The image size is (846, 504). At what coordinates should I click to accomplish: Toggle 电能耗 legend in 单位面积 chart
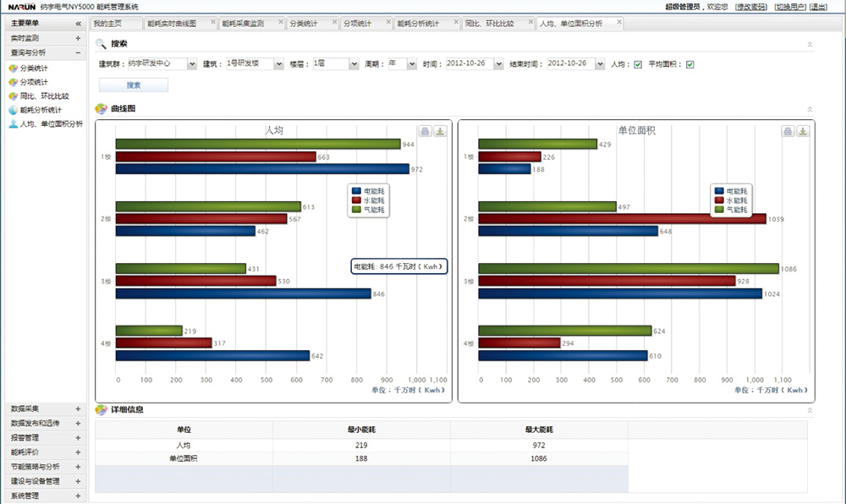tap(731, 191)
